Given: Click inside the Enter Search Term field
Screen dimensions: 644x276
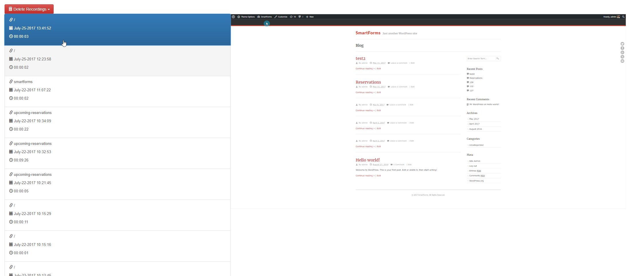Looking at the screenshot, I should [x=481, y=58].
